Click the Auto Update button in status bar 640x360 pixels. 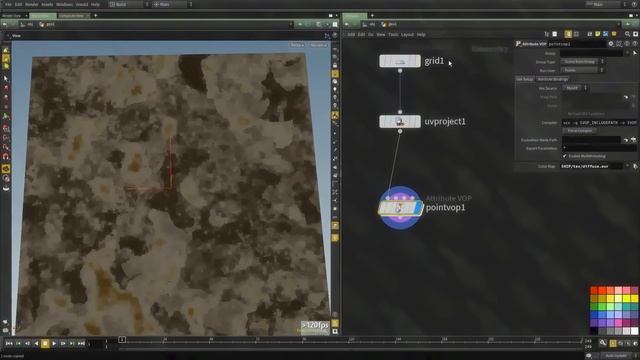(x=616, y=356)
